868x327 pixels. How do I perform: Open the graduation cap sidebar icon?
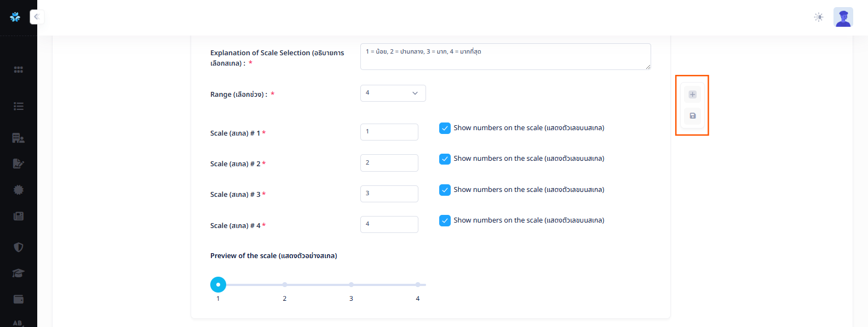[19, 273]
